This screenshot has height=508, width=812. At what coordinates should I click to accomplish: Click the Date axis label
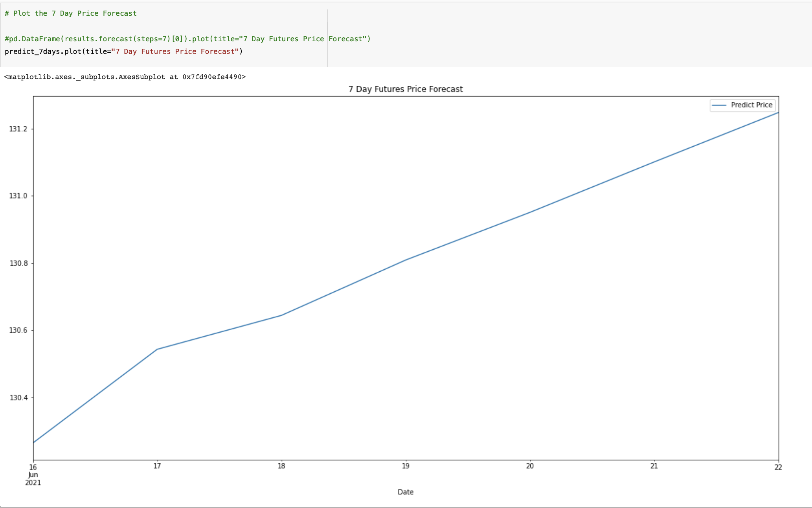click(x=405, y=491)
